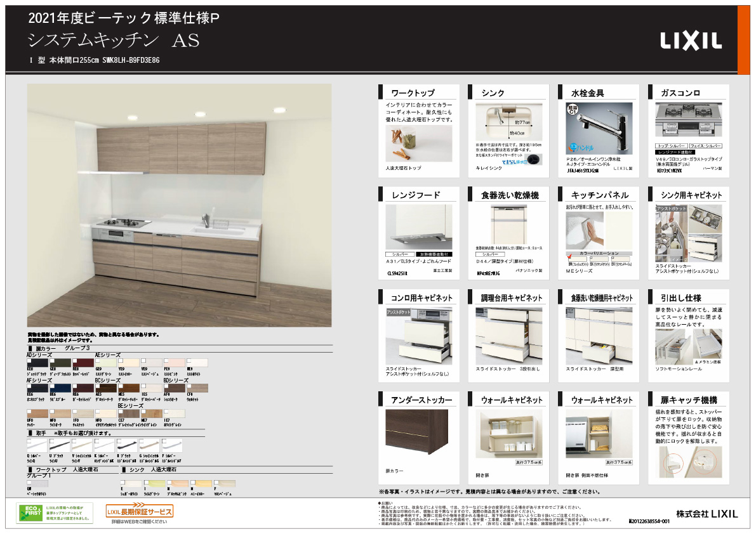Click the LIXIL logo in the header
Image resolution: width=756 pixels, height=534 pixels.
point(691,41)
